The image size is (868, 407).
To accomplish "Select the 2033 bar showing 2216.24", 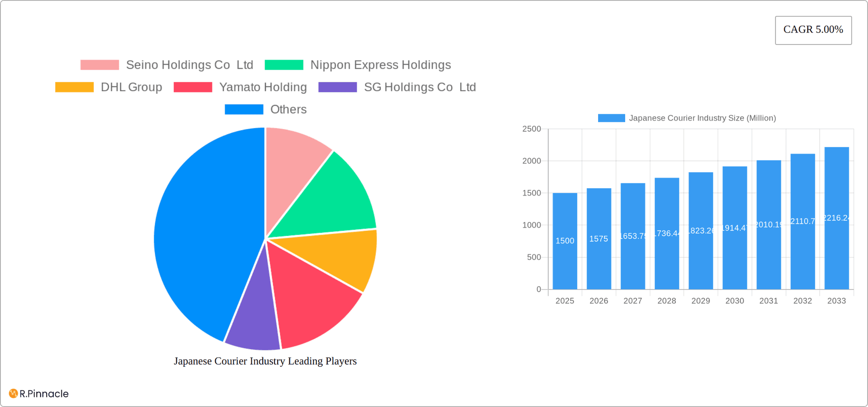I will point(836,217).
